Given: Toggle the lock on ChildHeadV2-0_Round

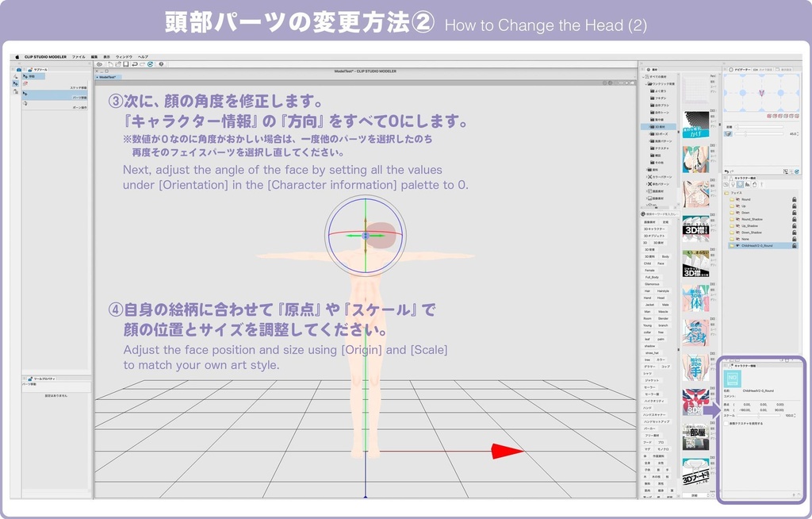Looking at the screenshot, I should click(793, 245).
